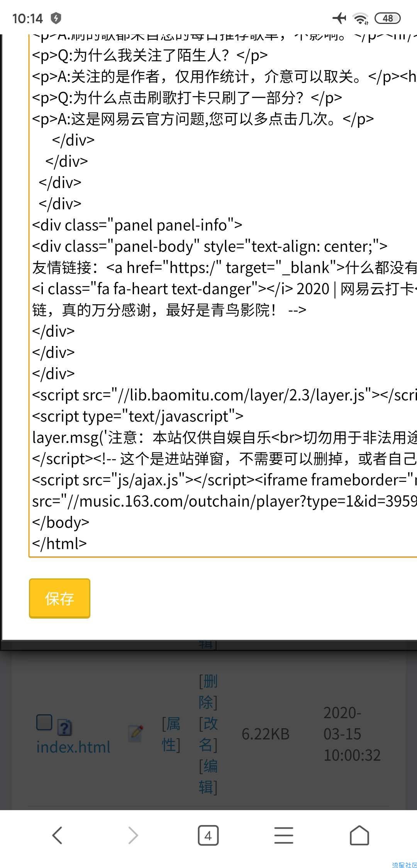Click the layer.msg notice code line
The image size is (417, 868).
click(x=224, y=437)
